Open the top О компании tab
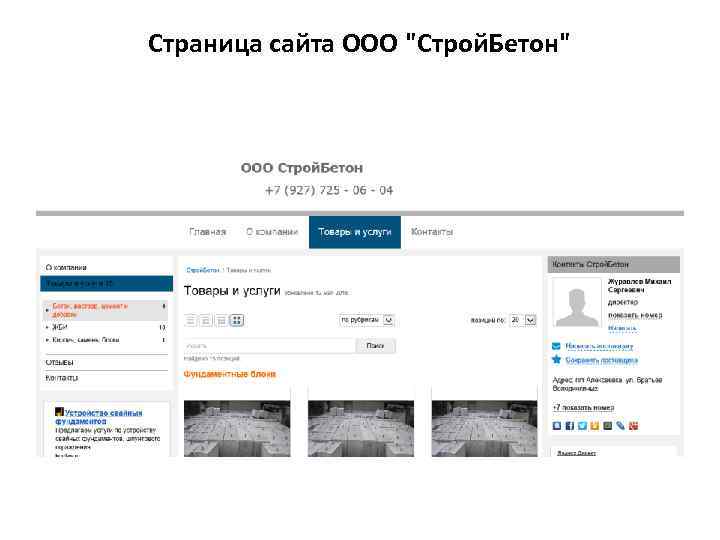The height and width of the screenshot is (540, 720). pyautogui.click(x=272, y=232)
